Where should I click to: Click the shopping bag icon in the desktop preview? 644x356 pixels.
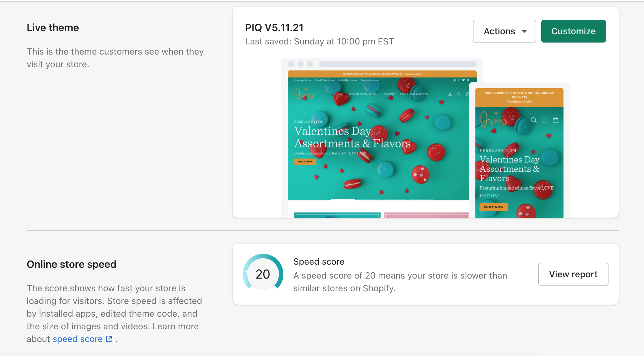pos(468,94)
